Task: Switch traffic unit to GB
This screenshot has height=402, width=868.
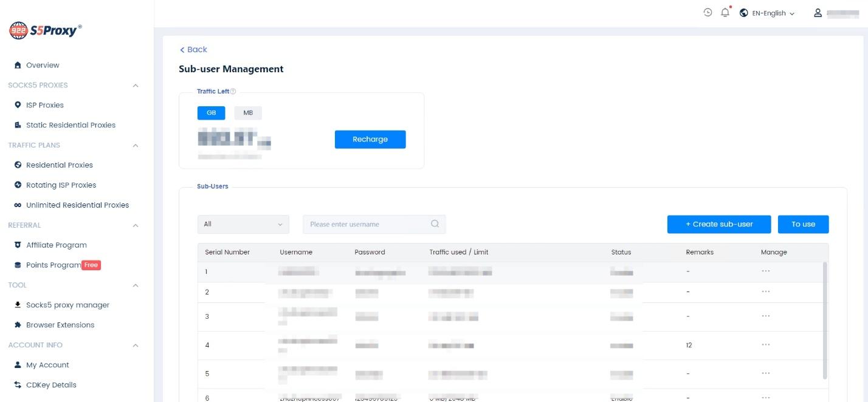Action: tap(211, 113)
